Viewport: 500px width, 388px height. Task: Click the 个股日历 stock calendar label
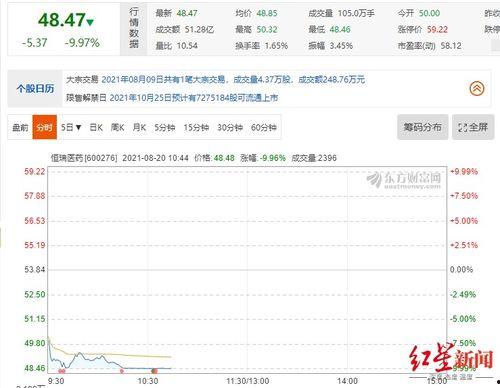[35, 89]
